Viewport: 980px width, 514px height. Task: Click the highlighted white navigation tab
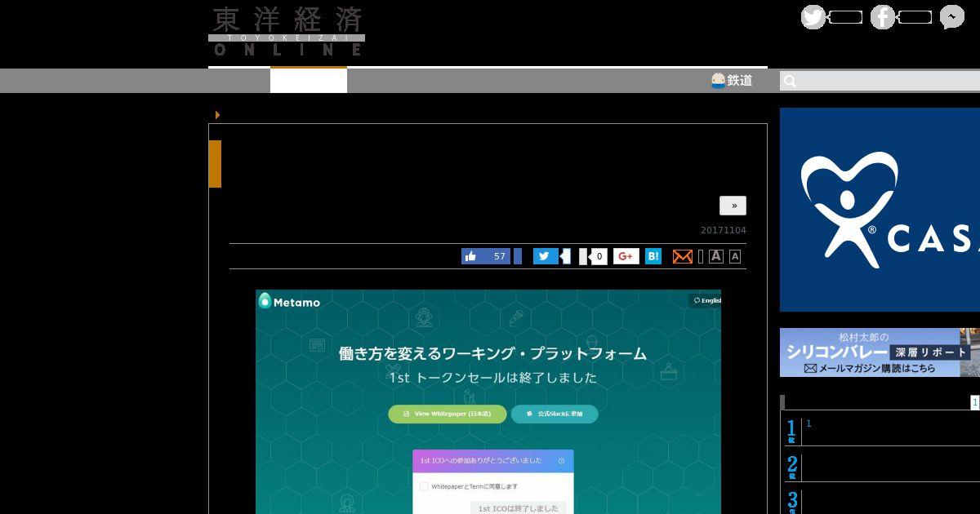[x=309, y=80]
